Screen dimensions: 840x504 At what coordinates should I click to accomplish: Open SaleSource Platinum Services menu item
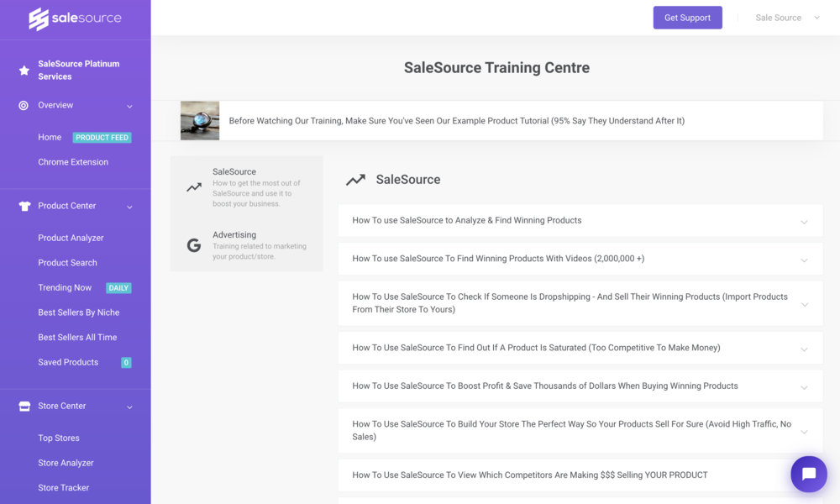coord(79,71)
